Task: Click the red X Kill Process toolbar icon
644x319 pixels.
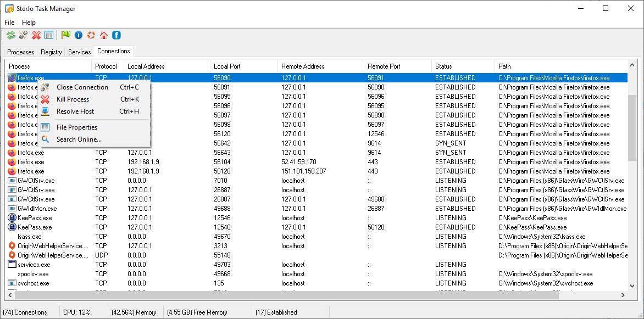Action: pos(36,35)
